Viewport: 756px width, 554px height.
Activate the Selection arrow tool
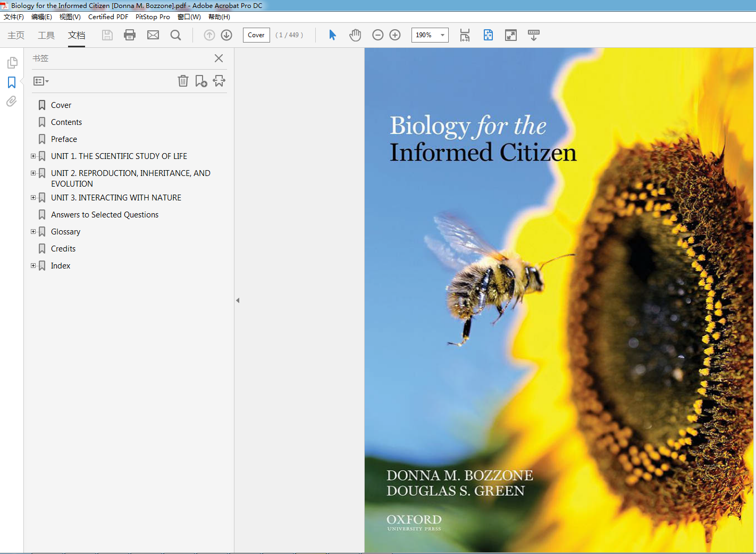click(x=332, y=35)
